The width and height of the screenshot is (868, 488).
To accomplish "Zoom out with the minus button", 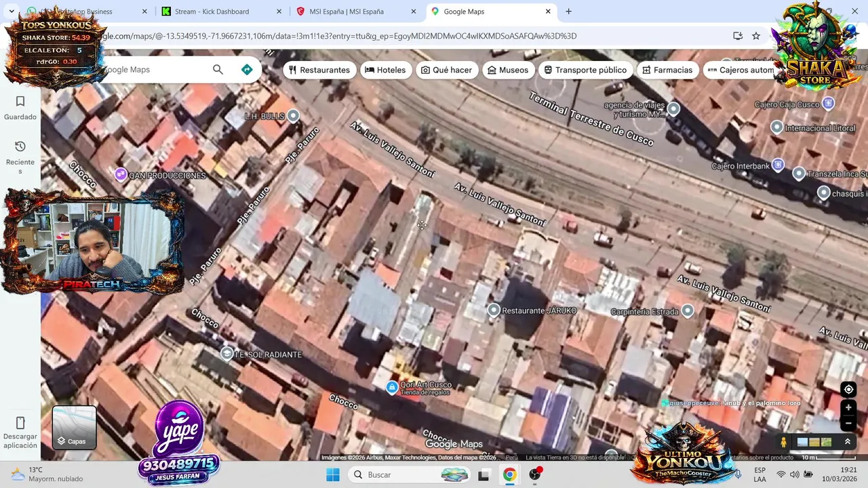I will pos(848,424).
